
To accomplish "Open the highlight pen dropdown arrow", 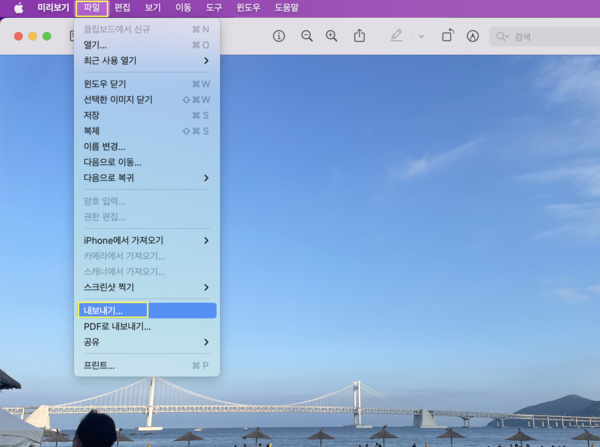I will pyautogui.click(x=421, y=36).
